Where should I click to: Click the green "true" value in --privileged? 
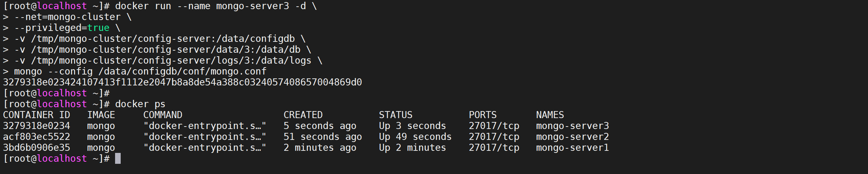(98, 28)
